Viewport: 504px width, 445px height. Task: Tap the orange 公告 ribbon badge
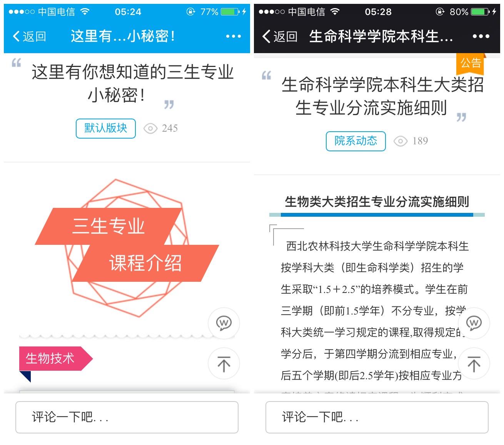coord(471,64)
